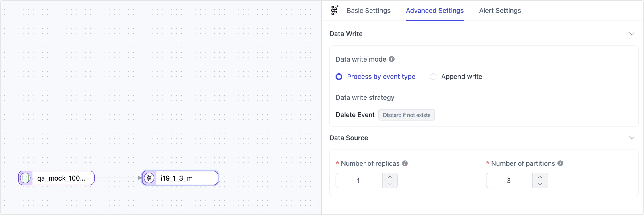Choose the Append write option
Viewport: 644px width, 215px height.
point(433,77)
